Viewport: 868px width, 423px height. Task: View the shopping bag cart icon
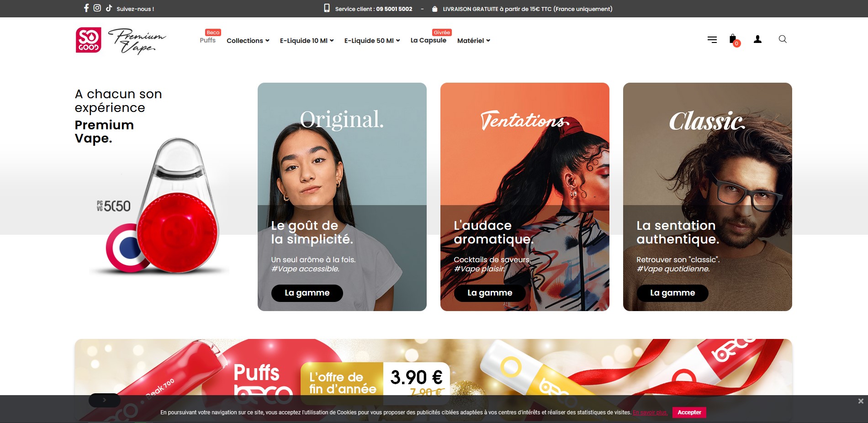coord(734,40)
